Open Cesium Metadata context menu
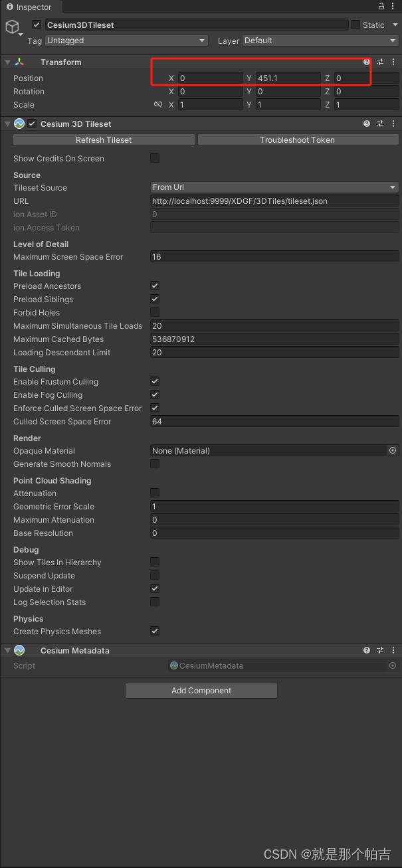The width and height of the screenshot is (402, 868). tap(393, 650)
